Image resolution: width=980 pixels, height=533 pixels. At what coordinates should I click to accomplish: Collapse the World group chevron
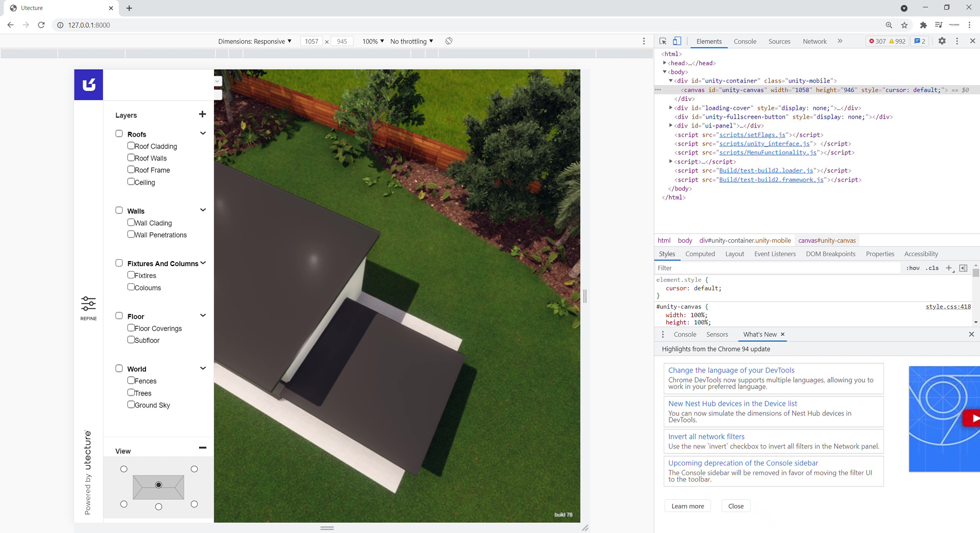coord(203,368)
